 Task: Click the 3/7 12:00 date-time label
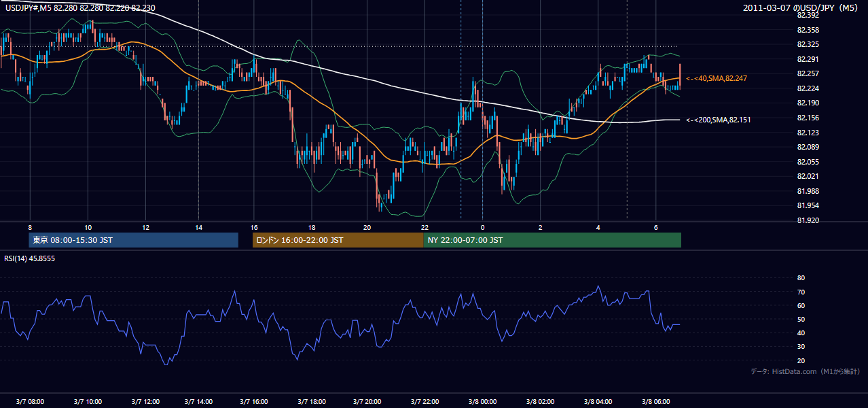click(145, 401)
